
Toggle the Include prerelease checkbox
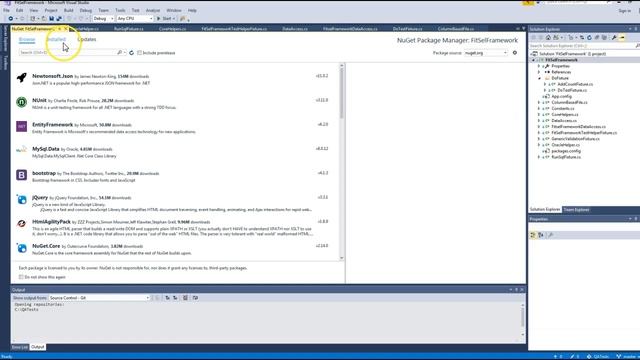coord(140,53)
